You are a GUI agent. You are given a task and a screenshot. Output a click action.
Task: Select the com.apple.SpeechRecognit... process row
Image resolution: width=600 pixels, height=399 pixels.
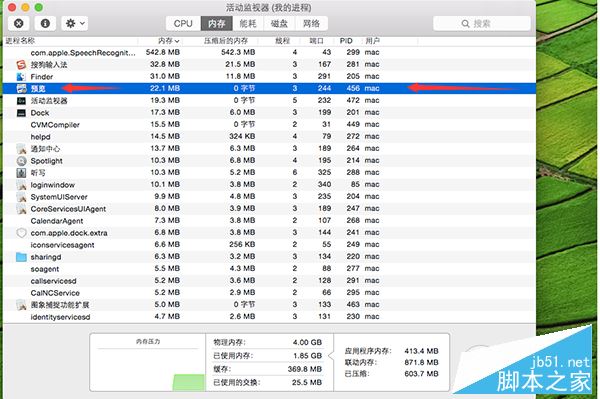click(269, 52)
